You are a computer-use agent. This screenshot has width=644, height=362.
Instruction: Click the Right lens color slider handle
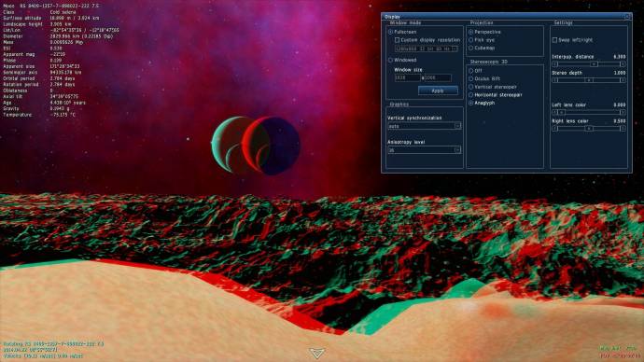click(589, 129)
